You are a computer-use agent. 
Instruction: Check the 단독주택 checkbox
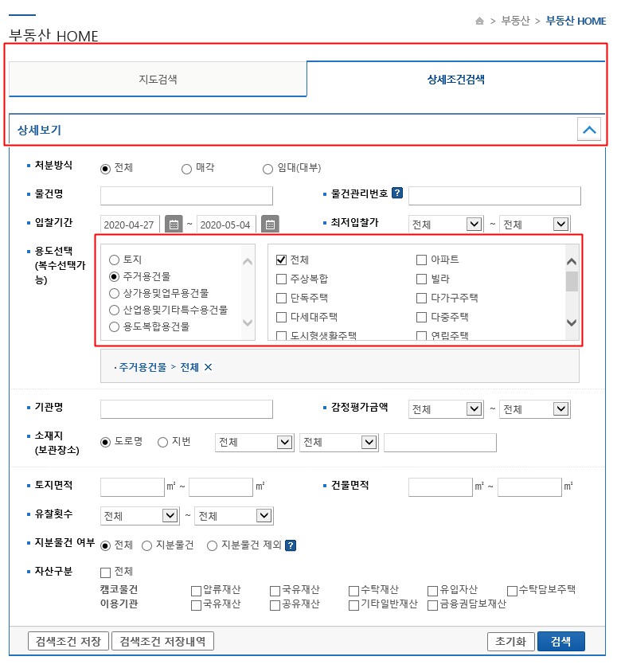pyautogui.click(x=281, y=298)
